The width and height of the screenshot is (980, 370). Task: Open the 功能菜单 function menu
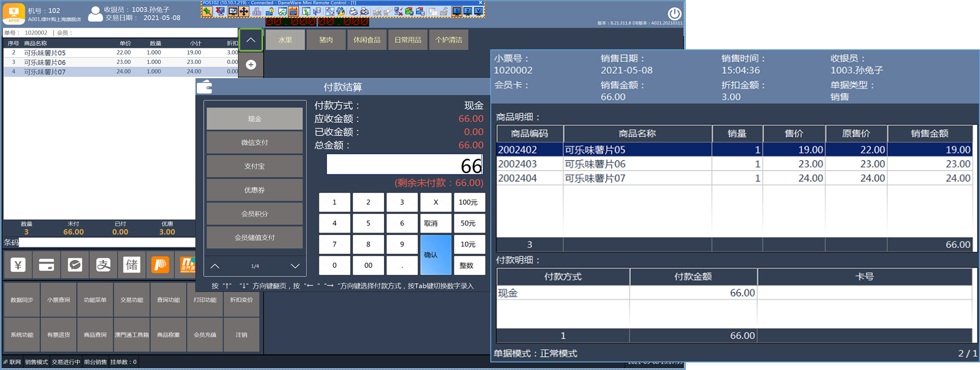point(95,300)
